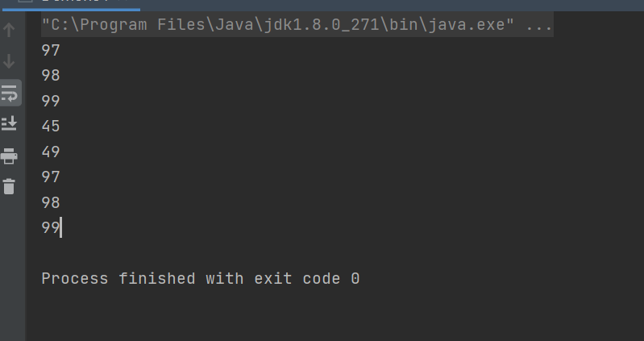Click the 'Process finished with exit code 0' line
The height and width of the screenshot is (341, 644).
click(x=201, y=279)
